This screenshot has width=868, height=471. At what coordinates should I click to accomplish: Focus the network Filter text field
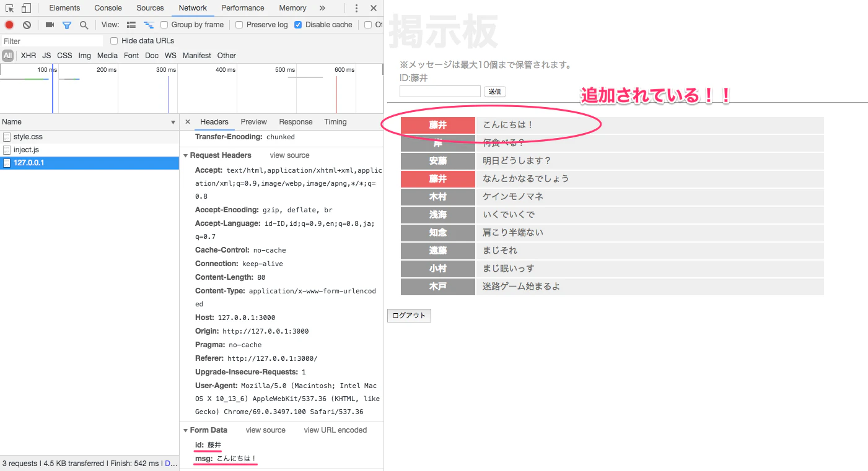click(x=52, y=41)
